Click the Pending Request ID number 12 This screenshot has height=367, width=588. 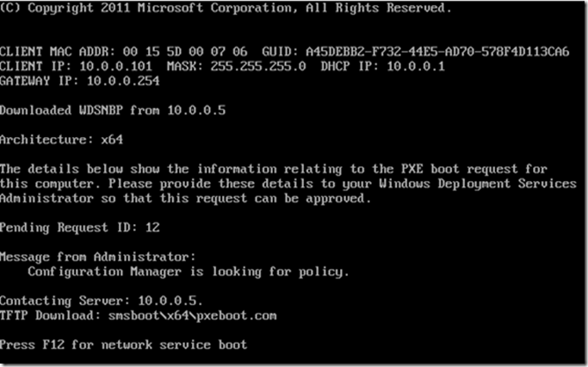click(x=152, y=227)
